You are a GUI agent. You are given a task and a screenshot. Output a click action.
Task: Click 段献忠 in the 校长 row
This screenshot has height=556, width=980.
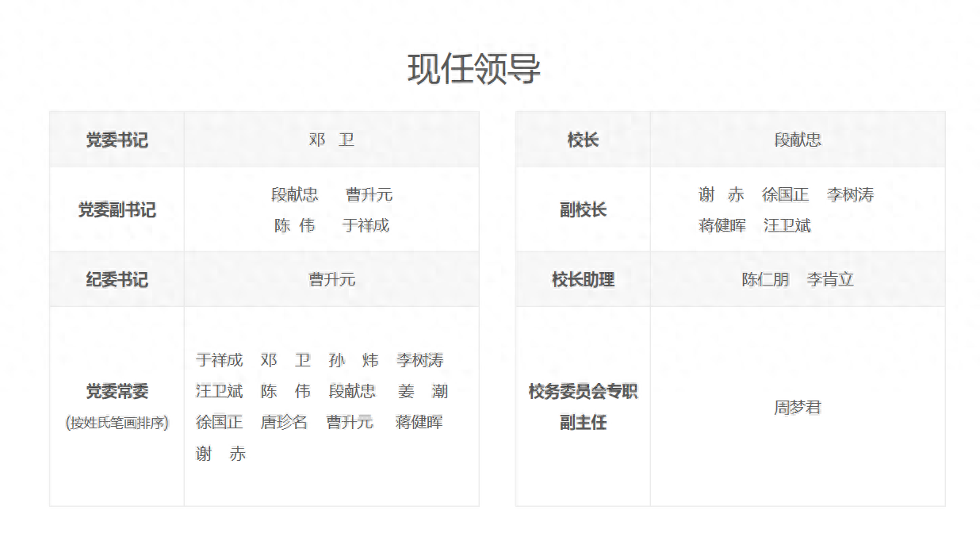click(798, 140)
